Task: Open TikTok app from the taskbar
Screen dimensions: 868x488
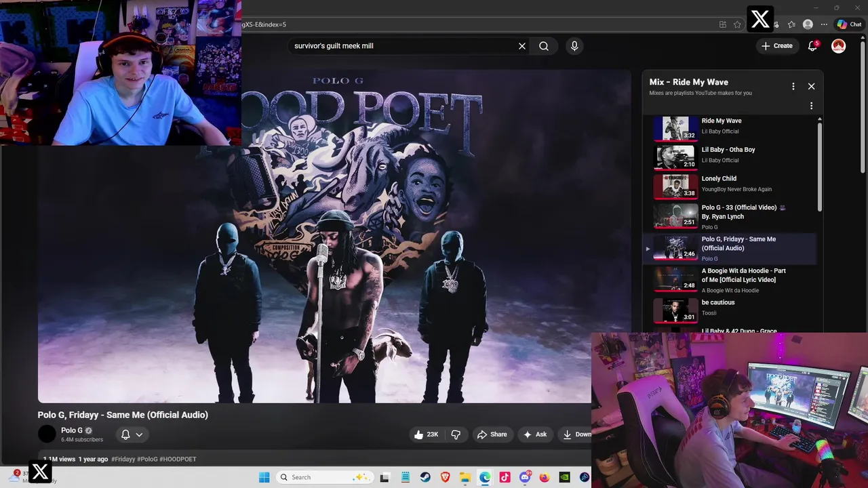Action: pyautogui.click(x=505, y=477)
